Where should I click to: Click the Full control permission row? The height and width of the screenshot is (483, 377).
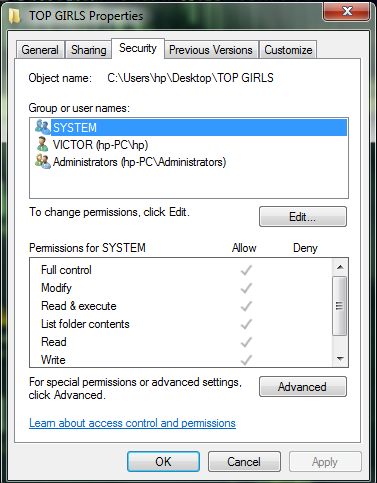[x=181, y=270]
